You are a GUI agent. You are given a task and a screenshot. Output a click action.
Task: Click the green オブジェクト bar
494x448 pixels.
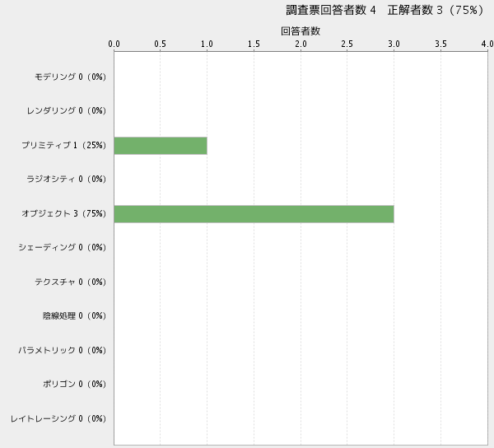[x=254, y=214]
